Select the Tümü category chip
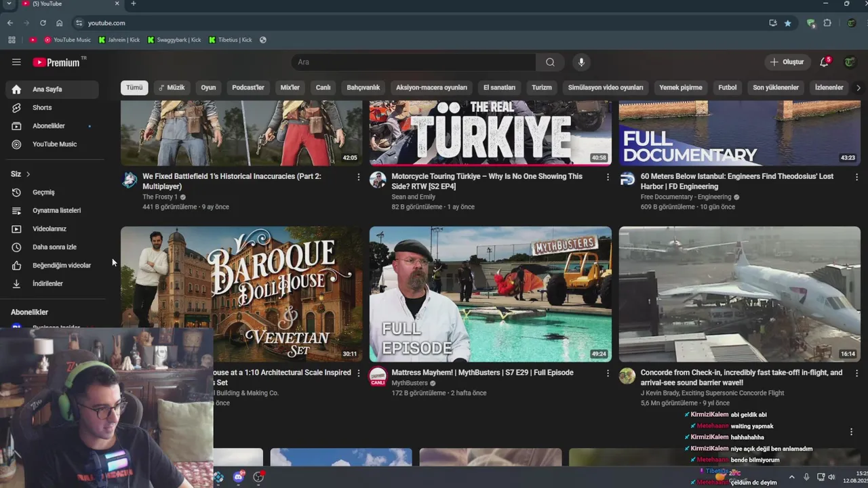868x488 pixels. point(134,87)
